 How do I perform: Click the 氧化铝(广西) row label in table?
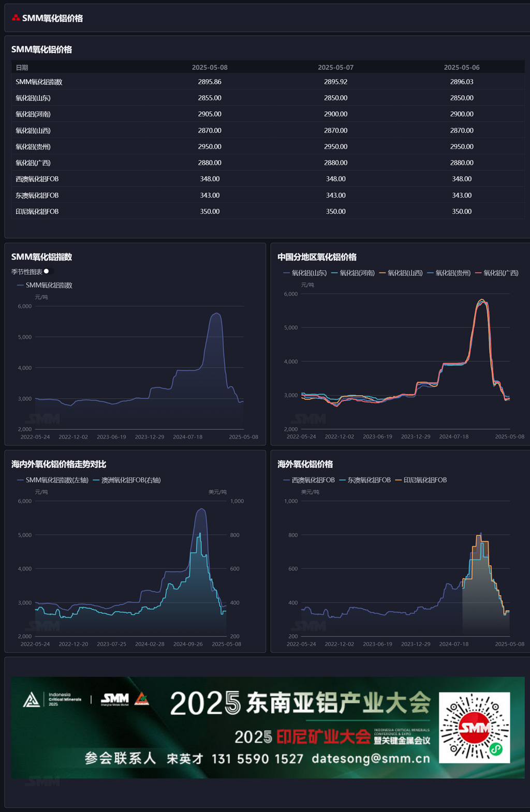(x=33, y=163)
